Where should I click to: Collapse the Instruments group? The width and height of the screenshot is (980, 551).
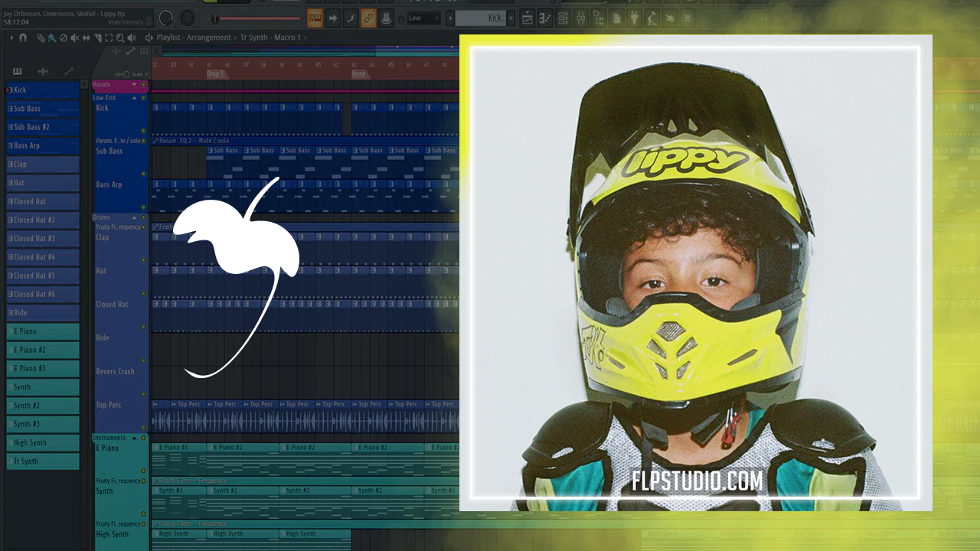point(134,438)
